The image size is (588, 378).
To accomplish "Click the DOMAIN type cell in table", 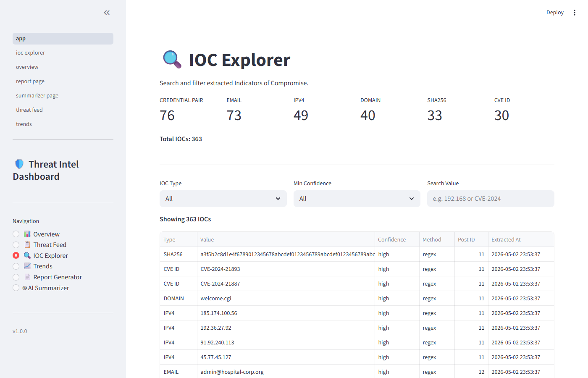I will pyautogui.click(x=178, y=298).
